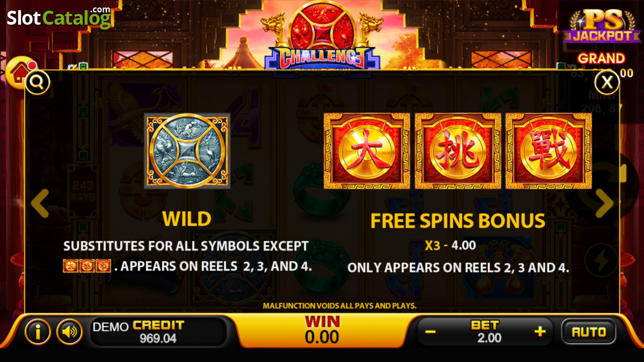Go to previous paytable page arrow
Image resolution: width=644 pixels, height=362 pixels.
pos(40,203)
